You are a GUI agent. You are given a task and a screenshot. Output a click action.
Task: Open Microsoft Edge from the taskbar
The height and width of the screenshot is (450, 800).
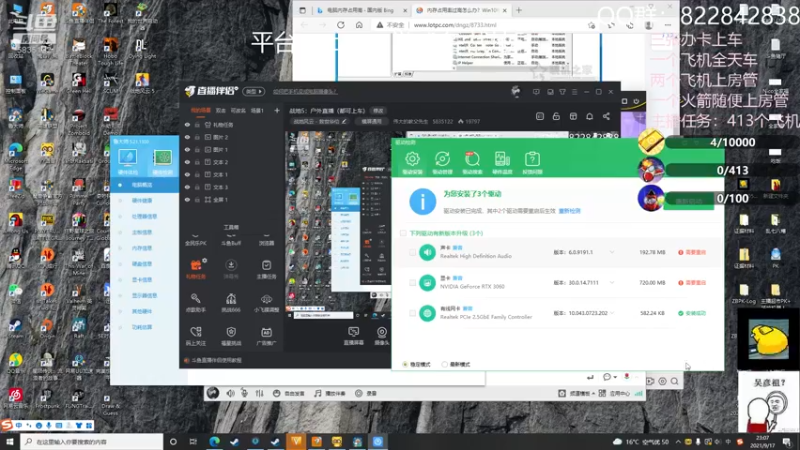click(214, 442)
